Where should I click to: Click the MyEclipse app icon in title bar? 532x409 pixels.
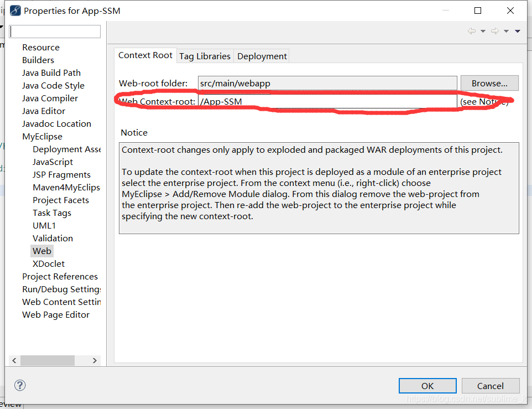15,11
